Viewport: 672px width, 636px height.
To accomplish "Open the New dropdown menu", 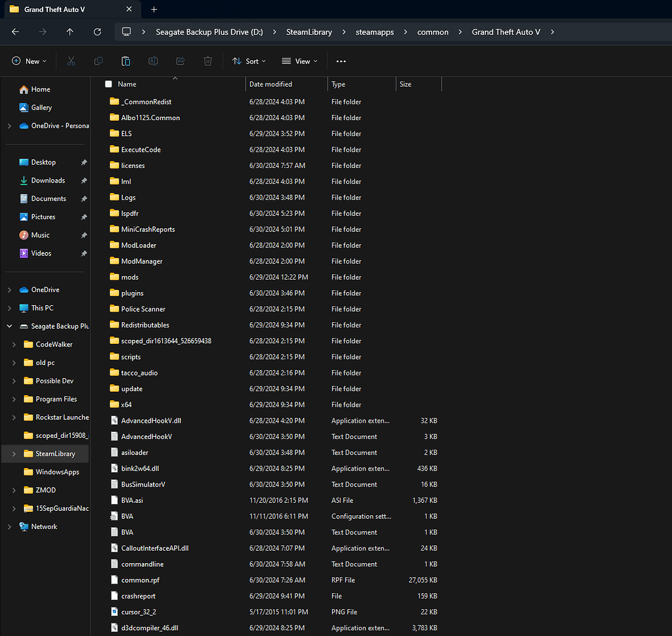I will tap(29, 61).
